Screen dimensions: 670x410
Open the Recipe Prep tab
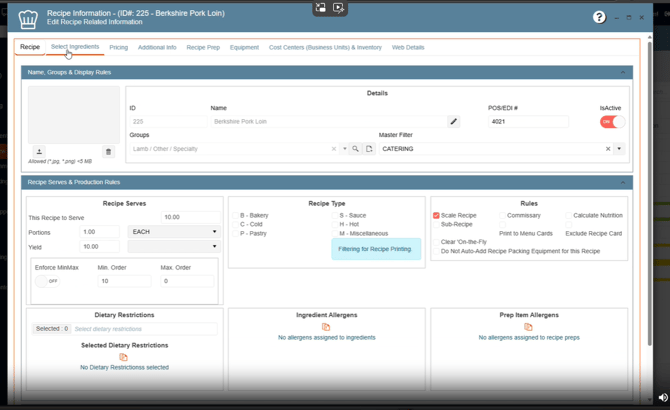tap(203, 47)
